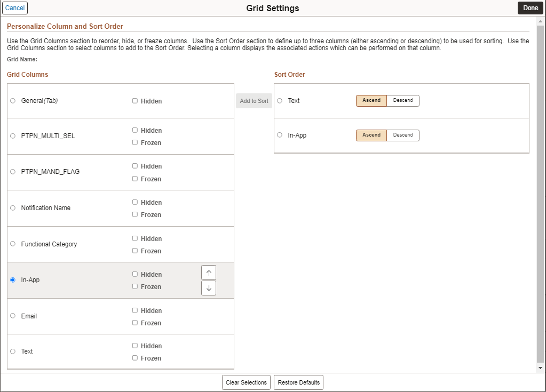Click the Sort Order heading

(x=289, y=75)
